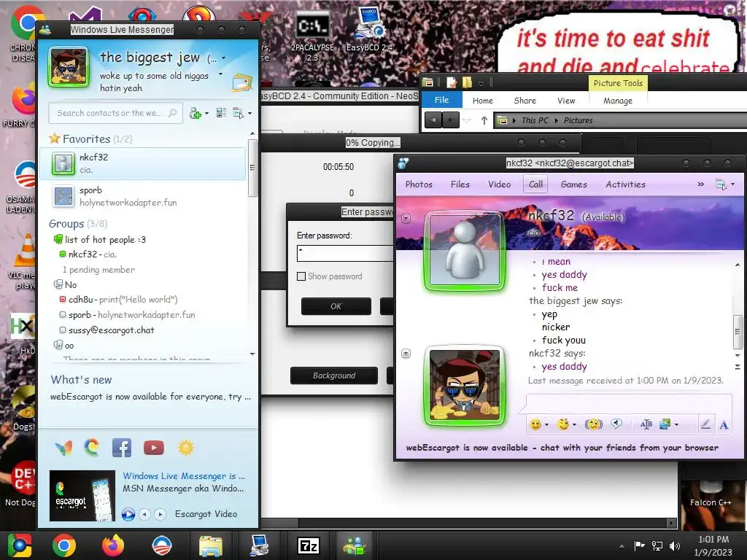Screen dimensions: 747x560
Task: Expand chat toolbar overflow chevrons
Action: [701, 184]
